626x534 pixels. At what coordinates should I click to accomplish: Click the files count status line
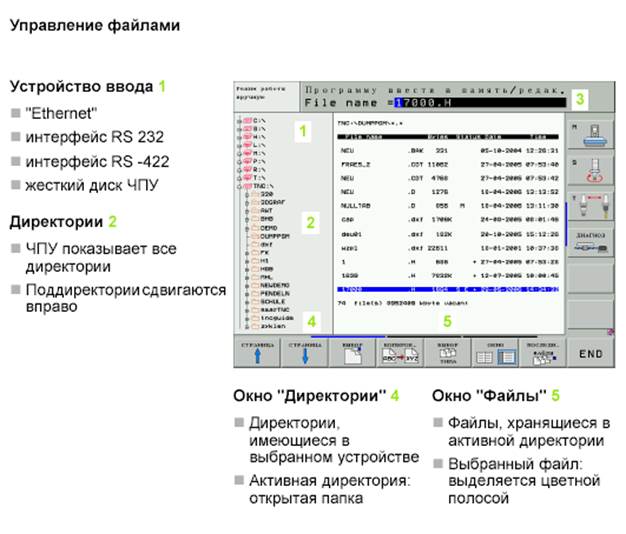(x=402, y=303)
